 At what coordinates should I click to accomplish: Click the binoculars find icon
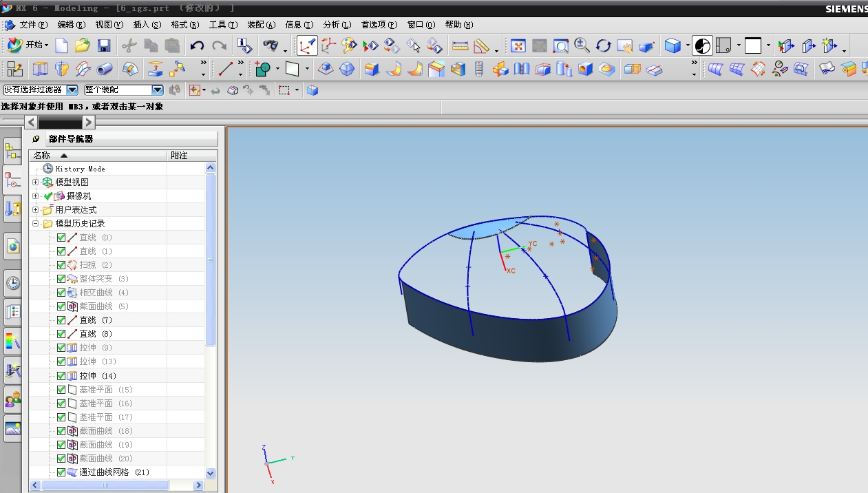[x=271, y=46]
